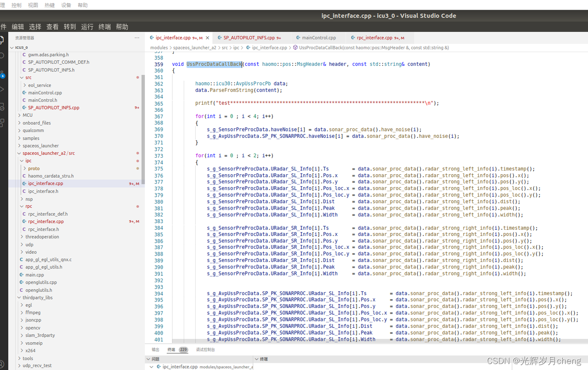Open the 查看 (View) menu
Image resolution: width=588 pixels, height=370 pixels.
click(x=52, y=27)
